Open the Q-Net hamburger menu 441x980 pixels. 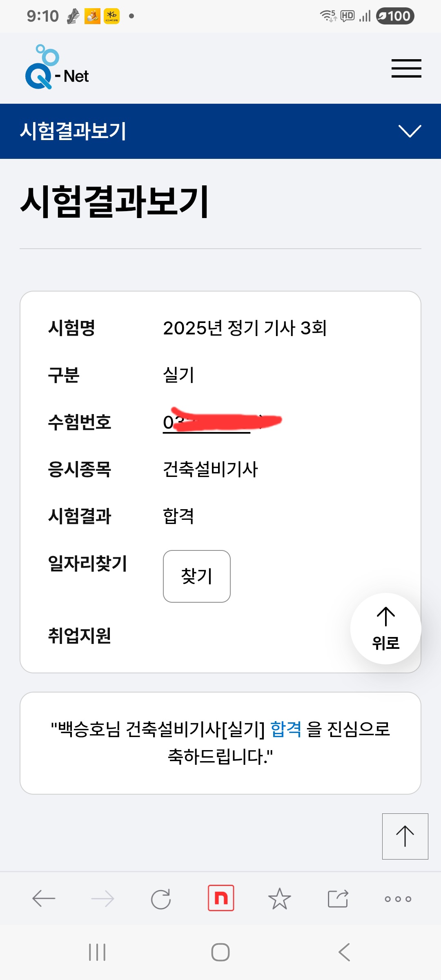point(406,68)
